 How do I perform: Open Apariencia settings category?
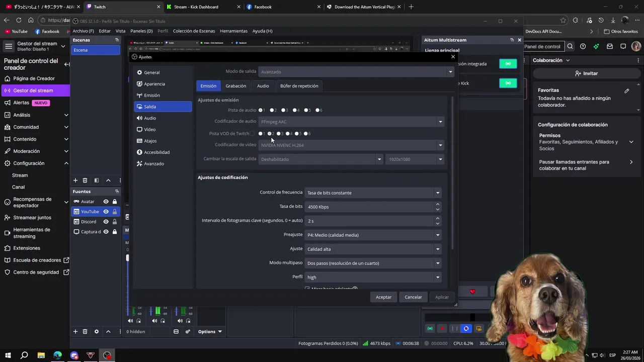tap(163, 84)
